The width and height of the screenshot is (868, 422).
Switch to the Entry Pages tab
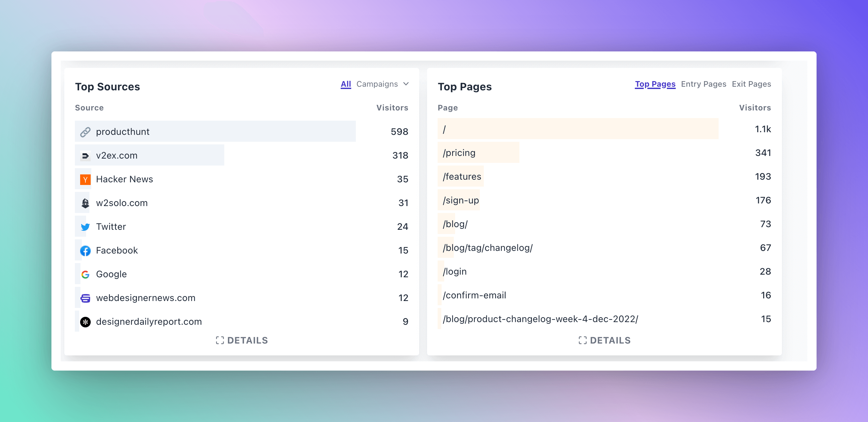point(703,84)
